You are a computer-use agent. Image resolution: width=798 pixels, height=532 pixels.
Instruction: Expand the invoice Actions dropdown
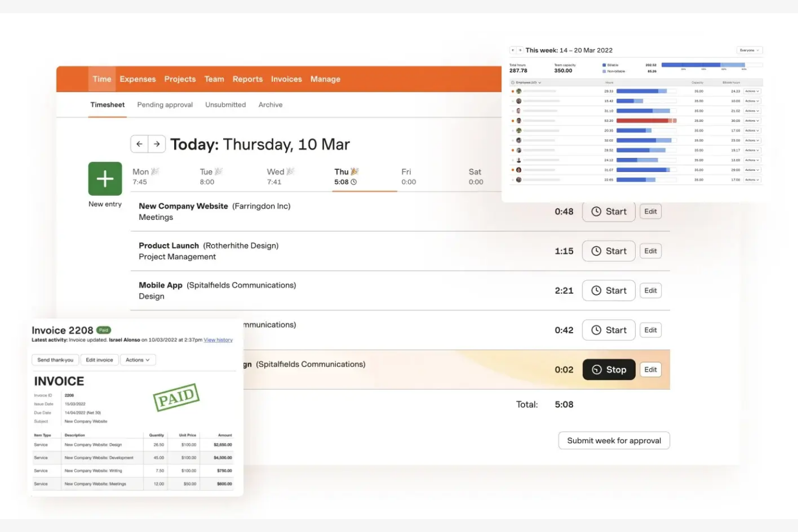pyautogui.click(x=137, y=360)
